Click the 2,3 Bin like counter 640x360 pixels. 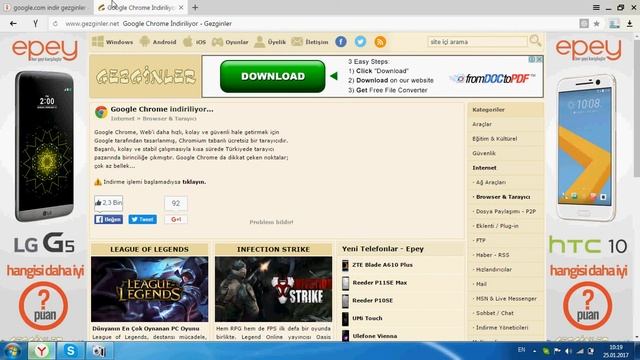(109, 203)
